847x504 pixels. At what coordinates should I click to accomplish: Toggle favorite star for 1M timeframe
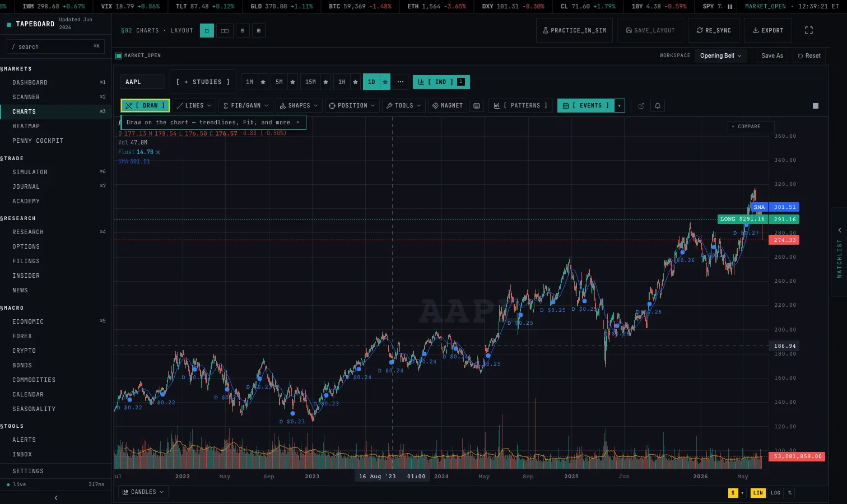click(x=263, y=82)
